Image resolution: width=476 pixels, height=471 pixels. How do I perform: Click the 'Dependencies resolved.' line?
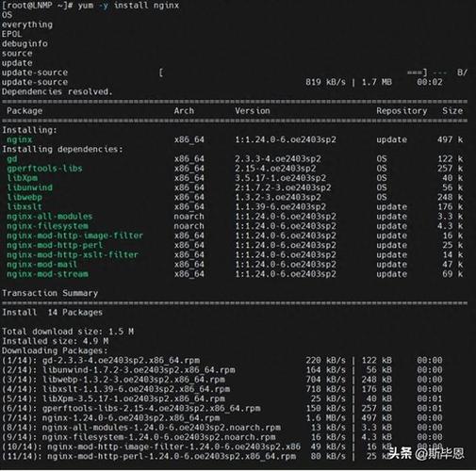coord(57,91)
